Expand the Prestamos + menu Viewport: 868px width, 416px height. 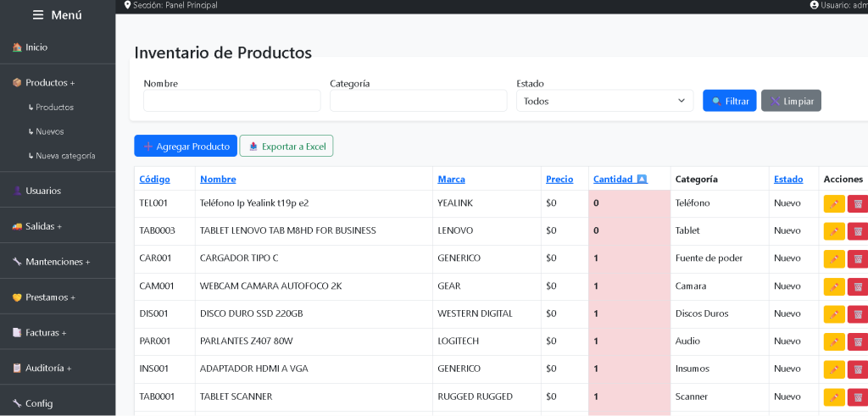58,297
